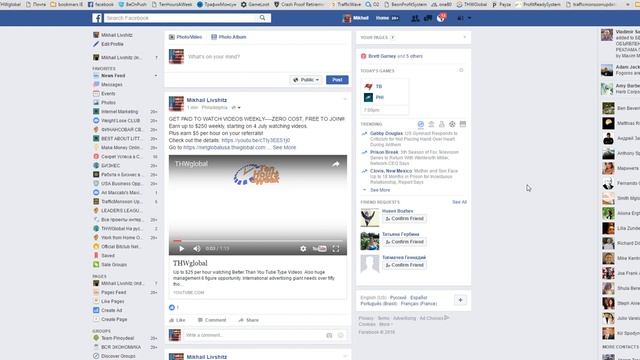The image size is (640, 360).
Task: Click the search magnifier icon
Action: 262,18
